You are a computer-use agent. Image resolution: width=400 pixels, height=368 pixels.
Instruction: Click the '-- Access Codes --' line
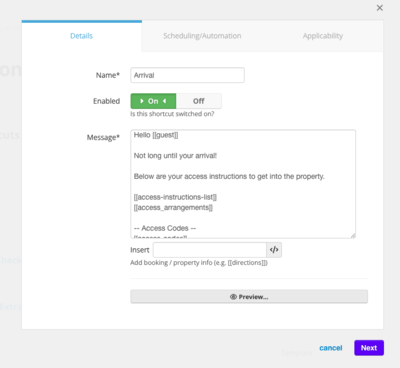coord(165,228)
